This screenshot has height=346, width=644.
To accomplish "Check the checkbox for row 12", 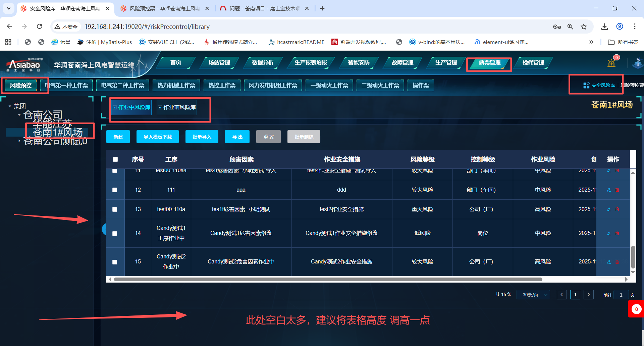I will pos(115,190).
